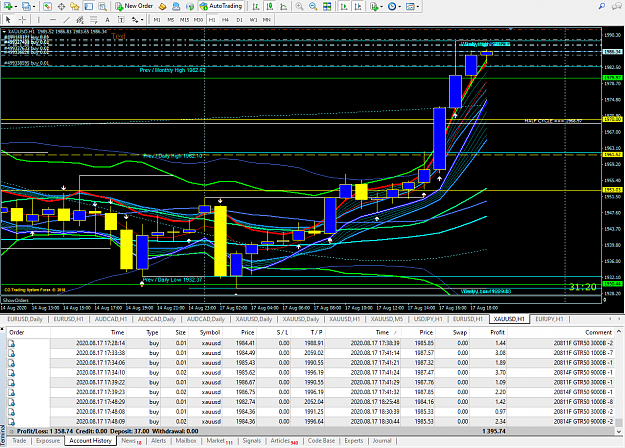
Task: Switch to the USDJPY,H1 chart tab
Action: coord(428,319)
